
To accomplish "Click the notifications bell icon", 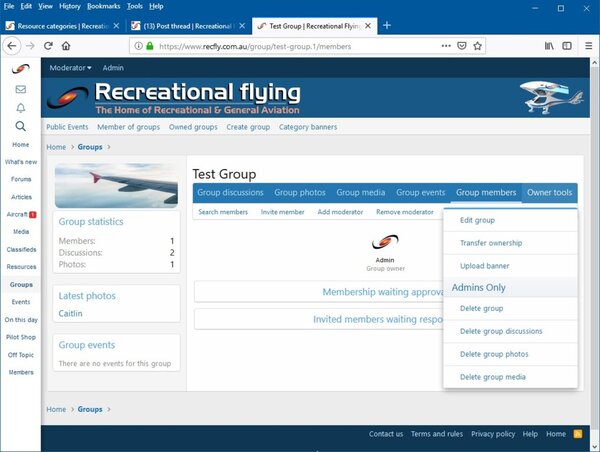I will click(20, 108).
